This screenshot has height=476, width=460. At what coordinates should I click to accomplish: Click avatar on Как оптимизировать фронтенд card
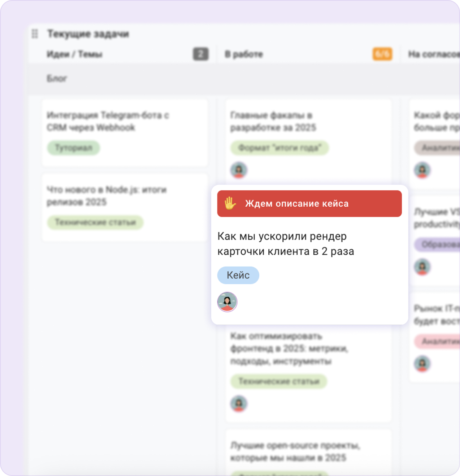pos(239,404)
